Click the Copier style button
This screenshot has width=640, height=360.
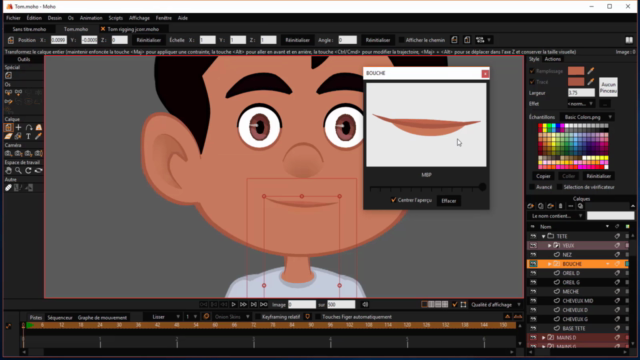tap(543, 176)
